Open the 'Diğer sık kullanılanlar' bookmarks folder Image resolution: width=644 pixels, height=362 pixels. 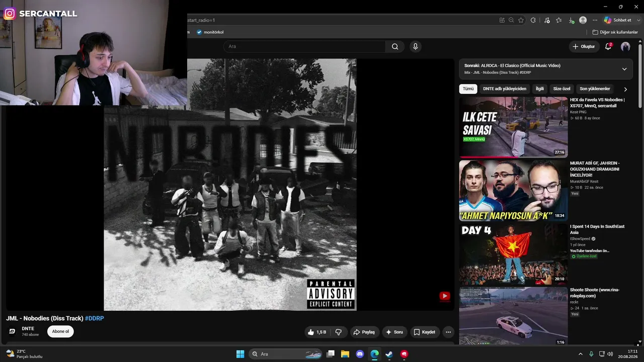pos(615,32)
